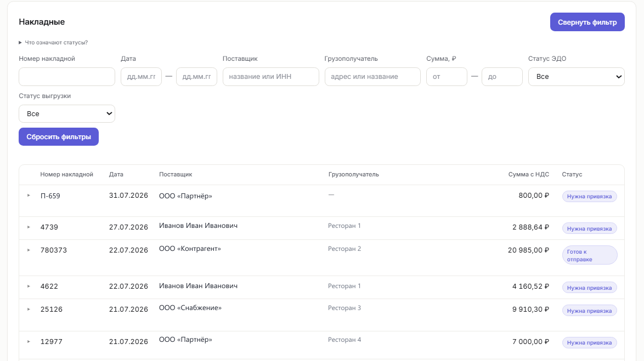Focus the Грузополучатель filter input

(x=372, y=77)
